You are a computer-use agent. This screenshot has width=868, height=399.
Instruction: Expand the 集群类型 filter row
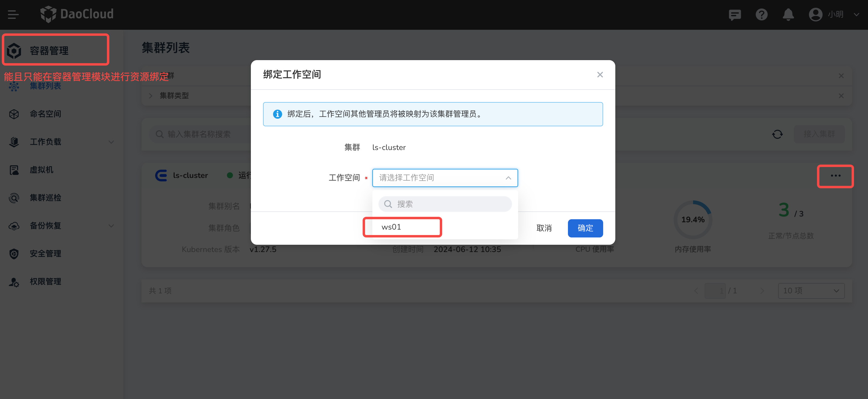[151, 96]
